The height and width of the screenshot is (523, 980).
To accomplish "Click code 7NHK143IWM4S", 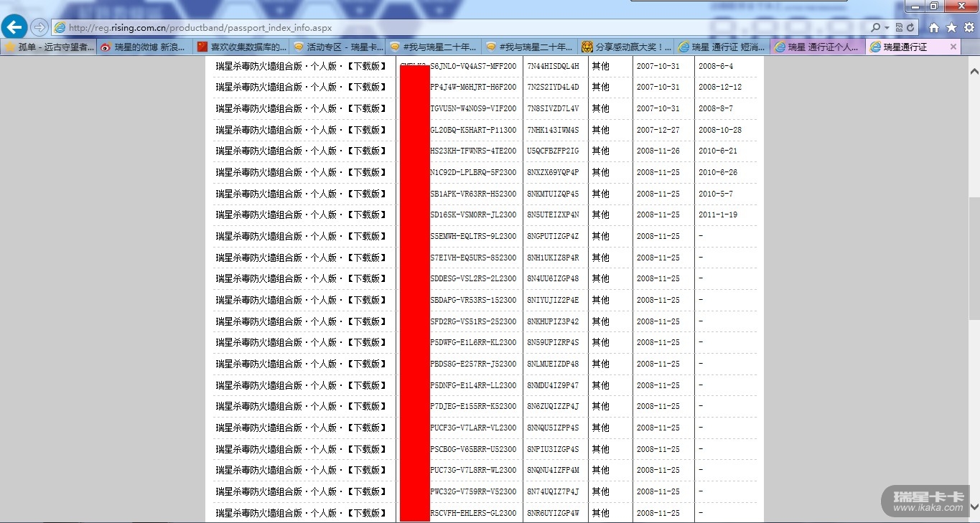I will (x=553, y=130).
